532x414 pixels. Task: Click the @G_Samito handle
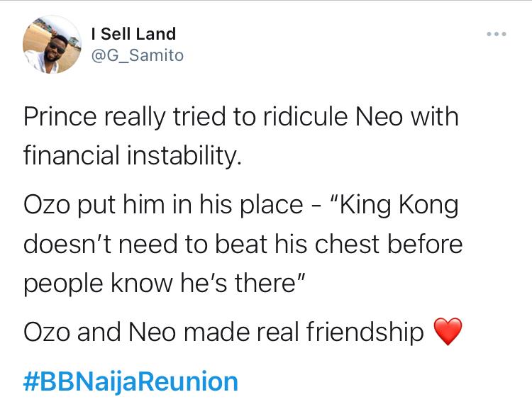coord(138,55)
